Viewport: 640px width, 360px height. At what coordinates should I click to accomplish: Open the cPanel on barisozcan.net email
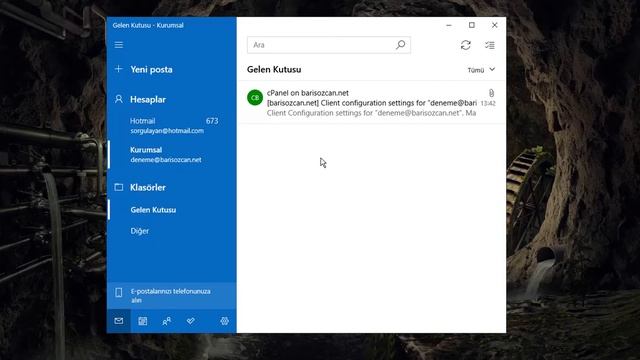371,102
